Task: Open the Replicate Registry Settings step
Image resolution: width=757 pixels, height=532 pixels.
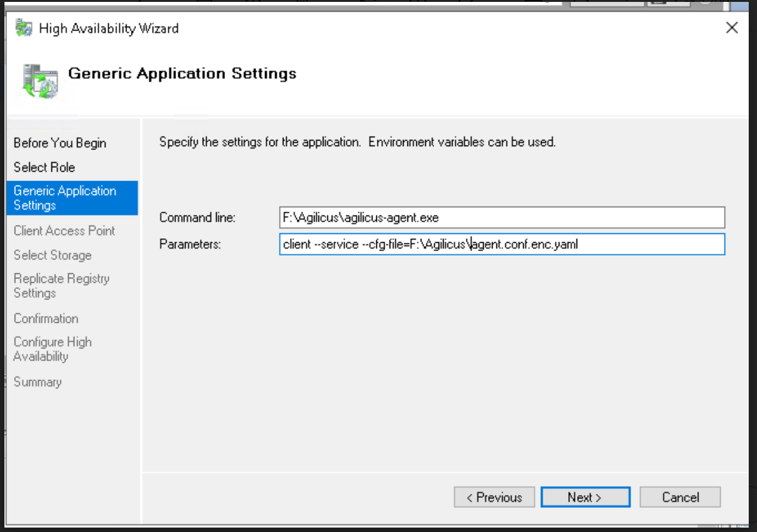Action: [62, 285]
